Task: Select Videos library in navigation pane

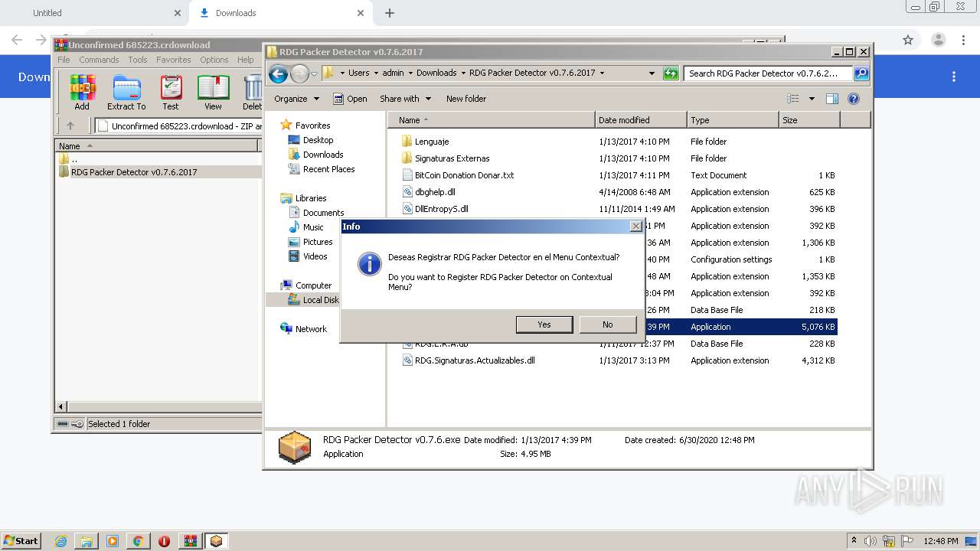Action: 307,256
